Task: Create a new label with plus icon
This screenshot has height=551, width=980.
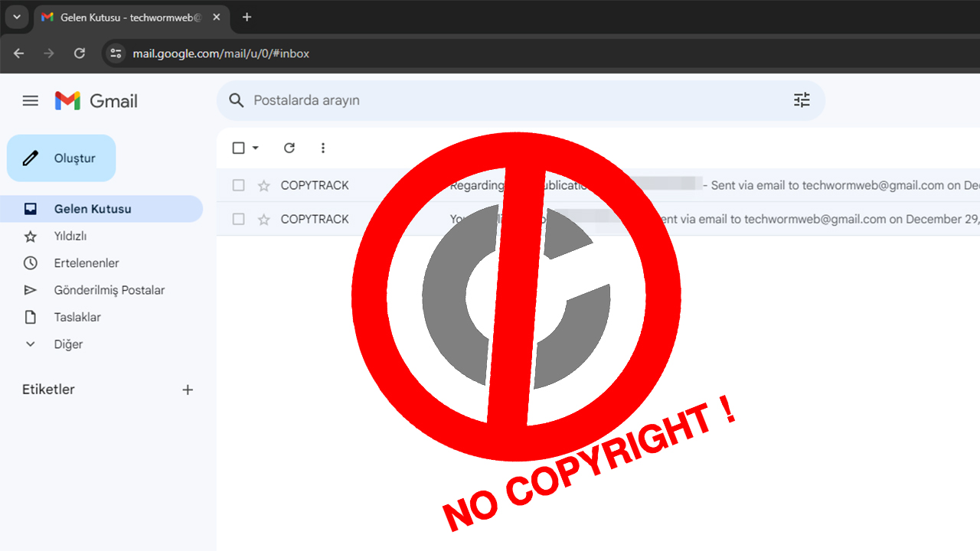Action: (188, 390)
